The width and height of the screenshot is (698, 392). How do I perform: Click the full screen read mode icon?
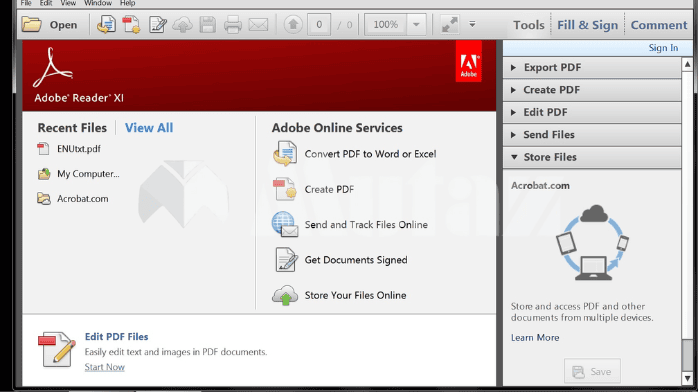click(x=450, y=24)
